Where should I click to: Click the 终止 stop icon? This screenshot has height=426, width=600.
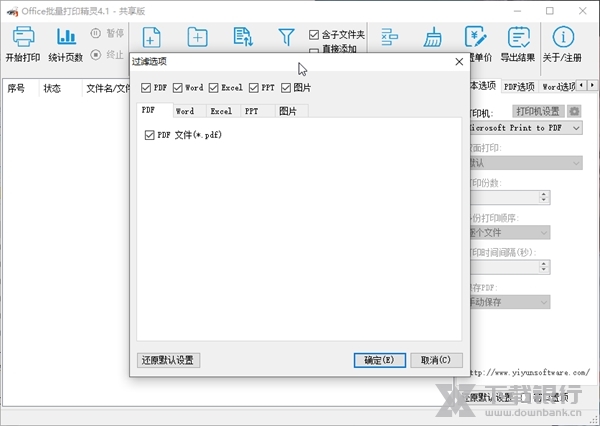pos(96,55)
